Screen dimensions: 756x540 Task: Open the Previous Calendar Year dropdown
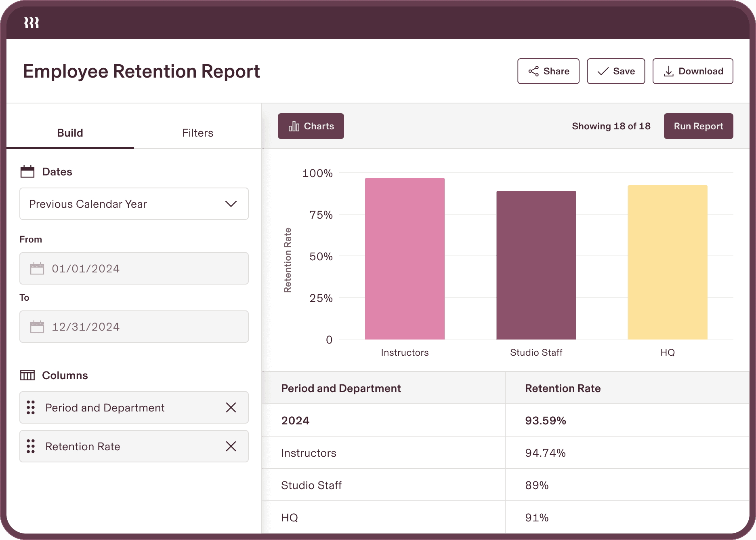(x=134, y=204)
